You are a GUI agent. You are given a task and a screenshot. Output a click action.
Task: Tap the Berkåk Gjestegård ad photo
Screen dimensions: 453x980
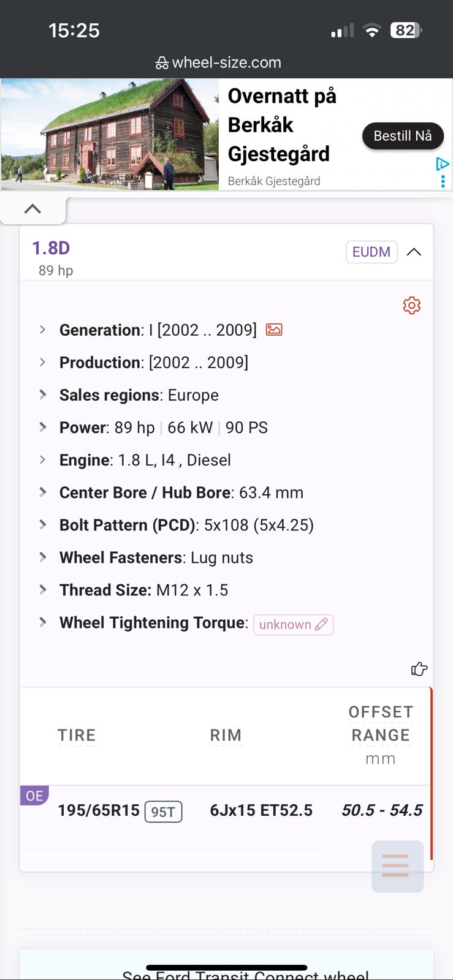click(x=110, y=134)
